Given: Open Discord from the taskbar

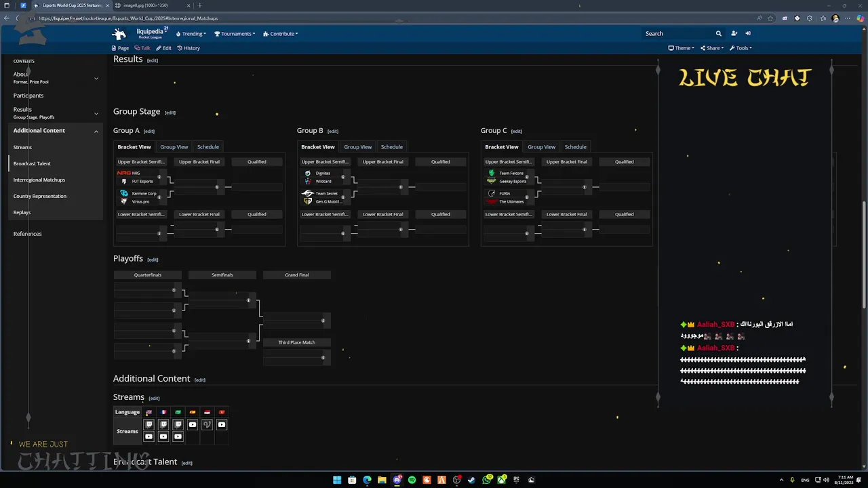Looking at the screenshot, I should [397, 480].
